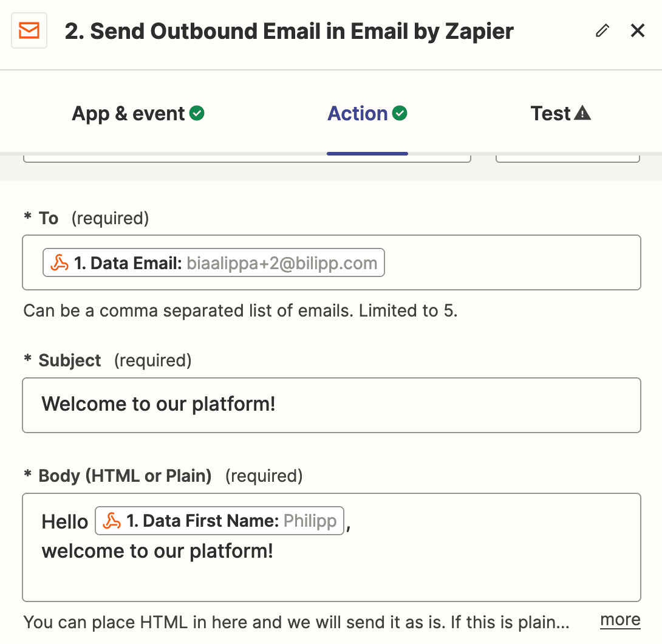Click webhook icon in First Name pill
Screen dimensions: 662x644
click(111, 521)
